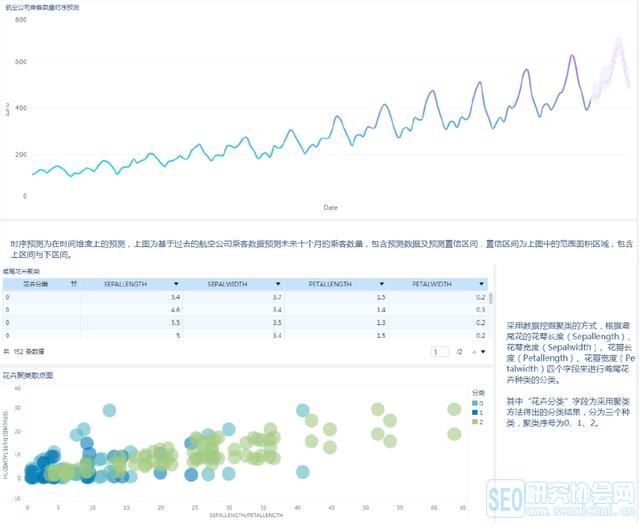
Task: Click legend color swatch for cluster 1
Action: tap(475, 413)
